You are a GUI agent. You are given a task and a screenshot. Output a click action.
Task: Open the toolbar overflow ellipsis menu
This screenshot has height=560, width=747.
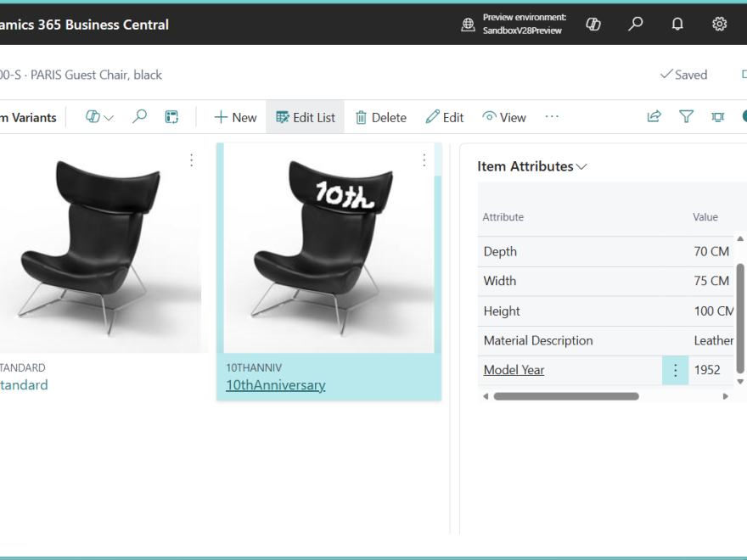click(552, 116)
